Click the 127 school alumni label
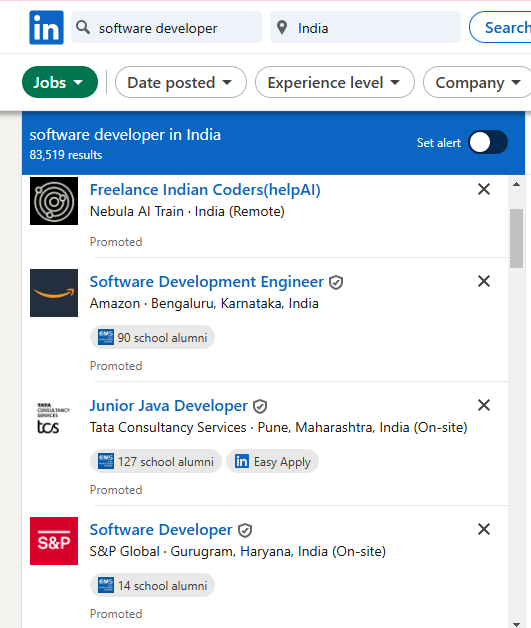Viewport: 531px width, 628px height. [x=165, y=462]
